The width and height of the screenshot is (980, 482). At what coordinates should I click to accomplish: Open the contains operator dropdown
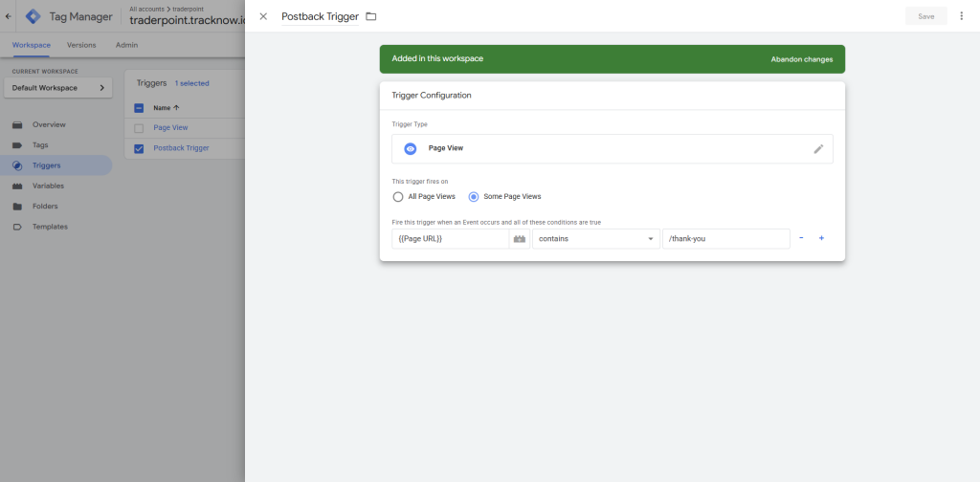tap(596, 238)
